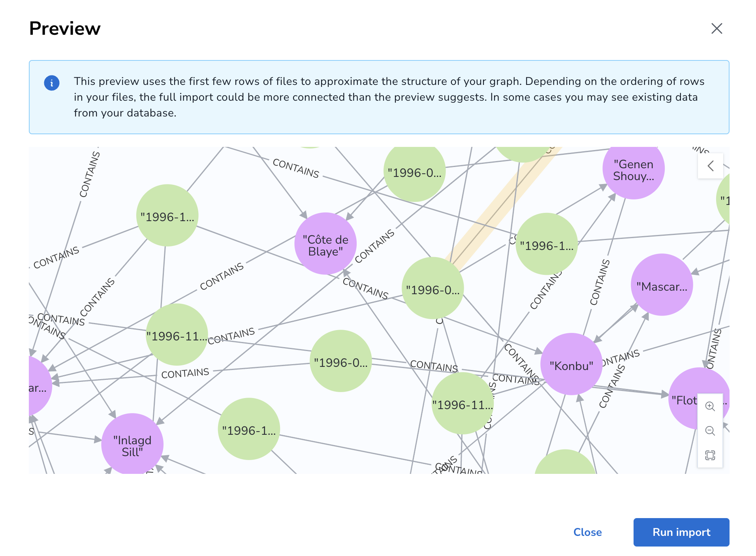The width and height of the screenshot is (756, 556).
Task: Click the zoom out magnifier icon
Action: pyautogui.click(x=710, y=430)
